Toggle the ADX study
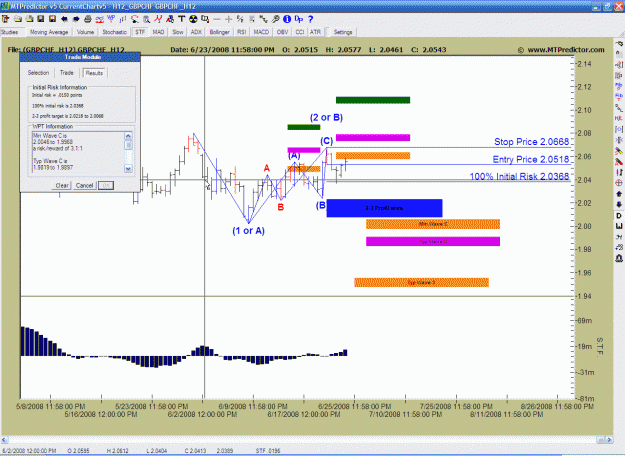The width and height of the screenshot is (625, 456). pos(196,32)
